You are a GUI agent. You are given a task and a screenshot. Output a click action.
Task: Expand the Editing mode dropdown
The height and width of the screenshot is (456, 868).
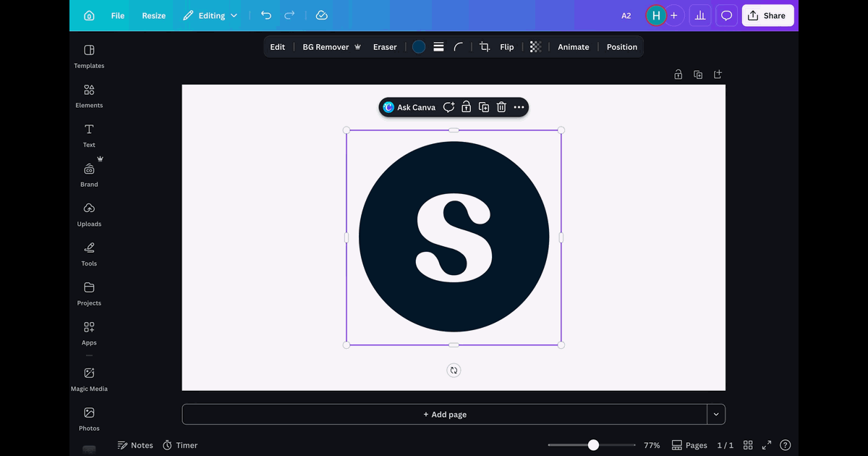click(x=210, y=15)
